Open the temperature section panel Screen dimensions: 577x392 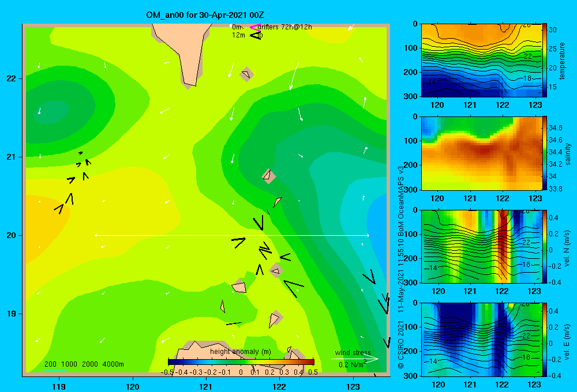tap(481, 61)
